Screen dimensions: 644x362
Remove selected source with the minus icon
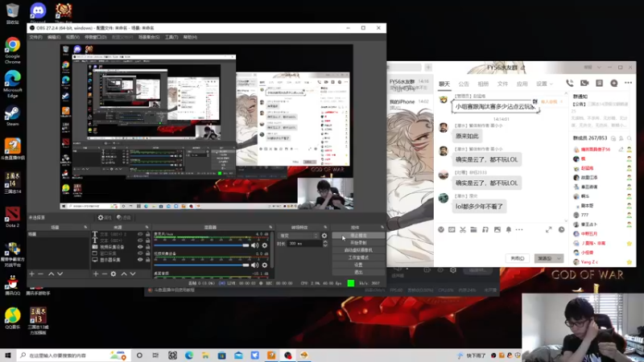coord(105,274)
